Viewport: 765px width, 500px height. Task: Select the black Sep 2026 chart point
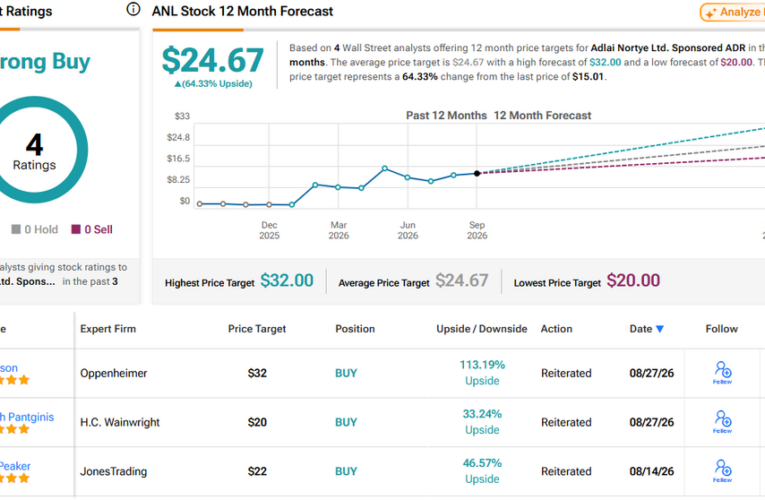(x=477, y=173)
